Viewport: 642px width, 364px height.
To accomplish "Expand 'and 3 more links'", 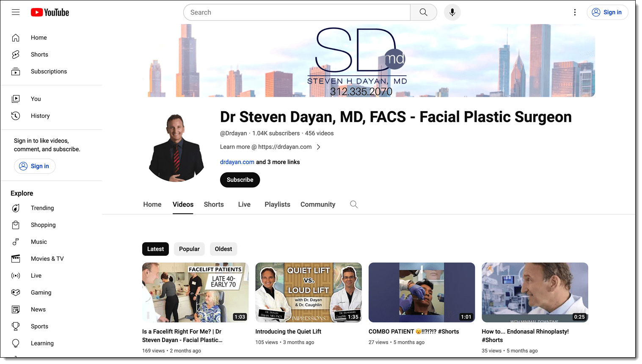I will (278, 162).
